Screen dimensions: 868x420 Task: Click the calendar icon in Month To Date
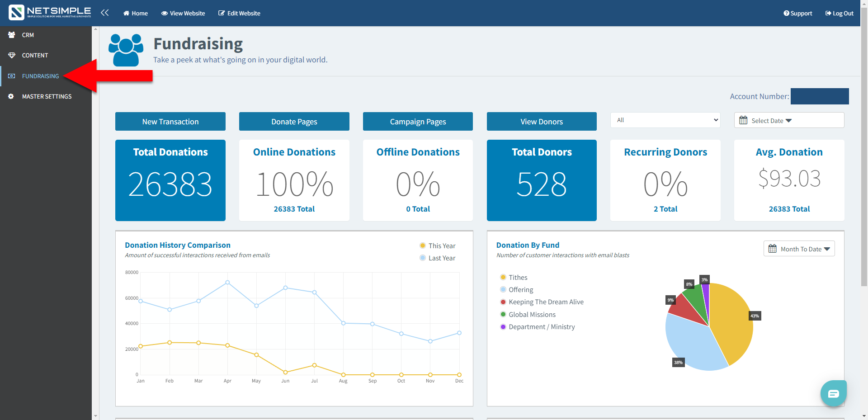pos(772,249)
